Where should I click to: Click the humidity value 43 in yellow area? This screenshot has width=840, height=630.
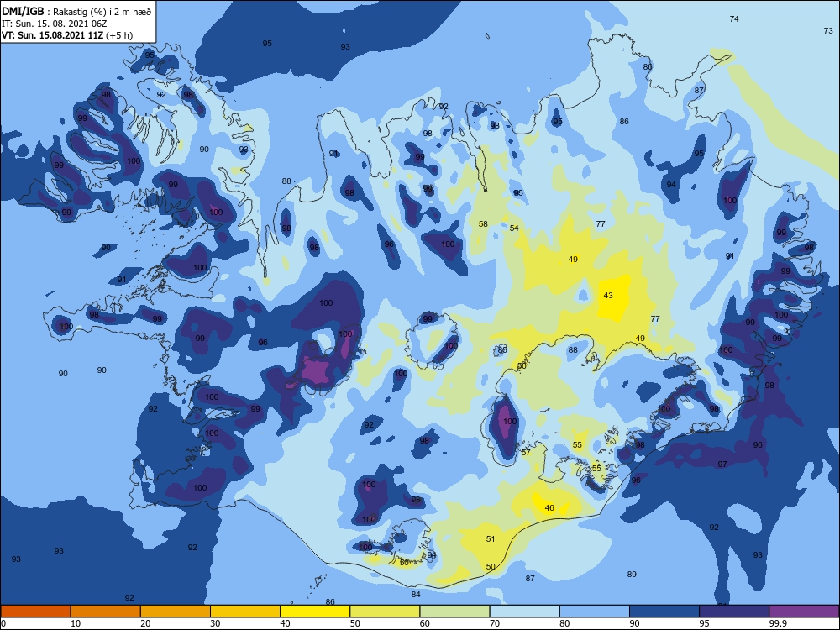coord(608,295)
